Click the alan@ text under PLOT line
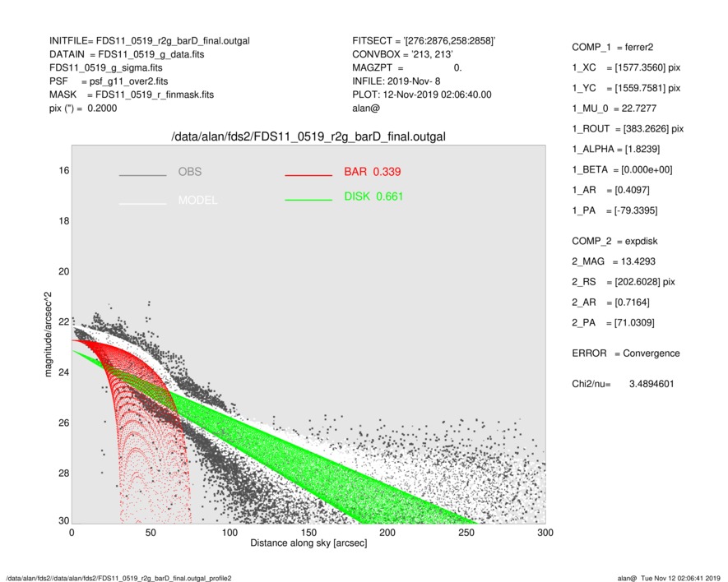 [366, 109]
